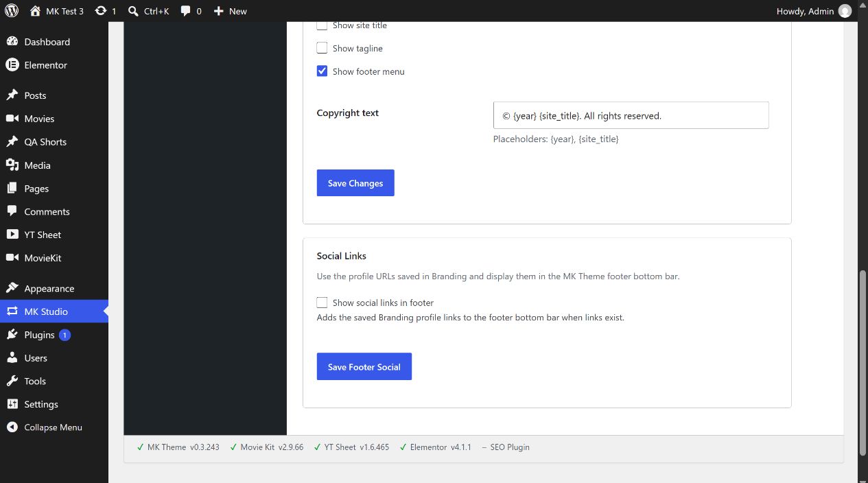Click the Posts pin icon

[x=12, y=95]
